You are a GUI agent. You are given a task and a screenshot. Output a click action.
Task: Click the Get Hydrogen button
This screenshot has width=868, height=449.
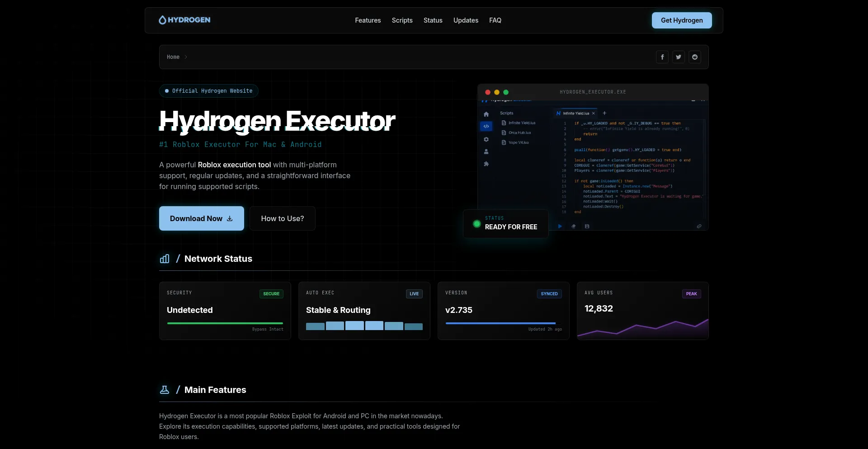click(682, 20)
